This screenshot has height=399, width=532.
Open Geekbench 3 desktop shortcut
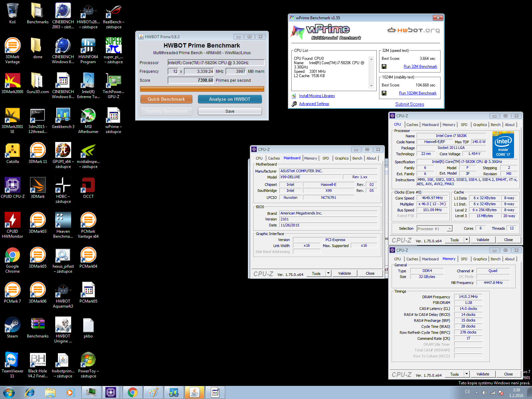(63, 118)
